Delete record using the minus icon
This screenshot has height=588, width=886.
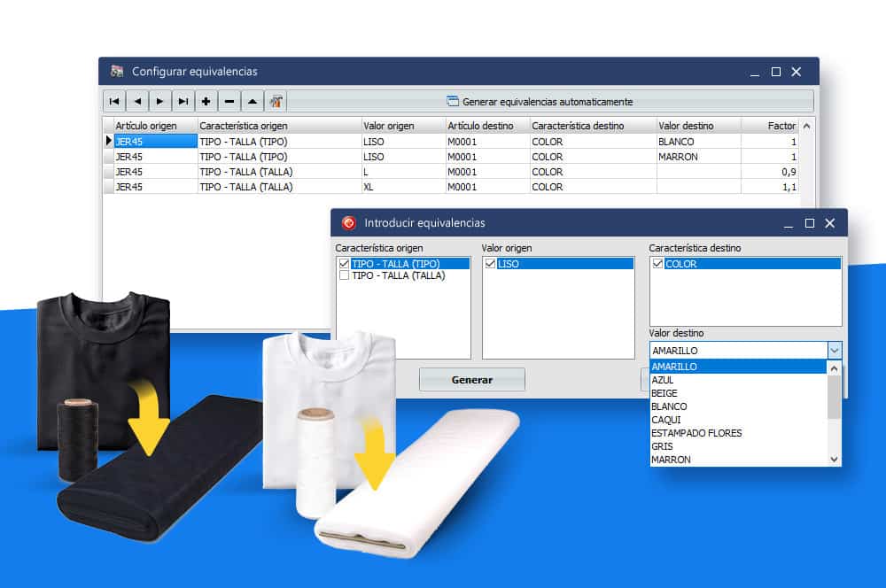coord(229,102)
